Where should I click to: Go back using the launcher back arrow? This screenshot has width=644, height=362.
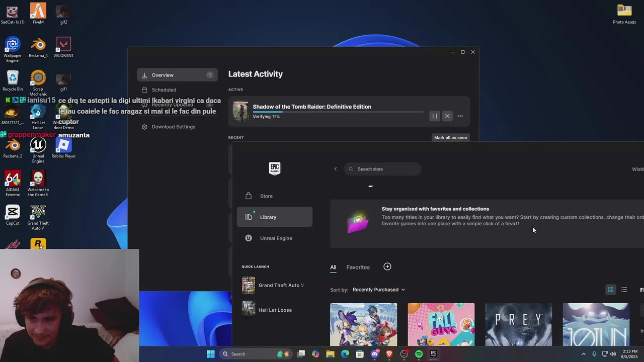point(336,169)
